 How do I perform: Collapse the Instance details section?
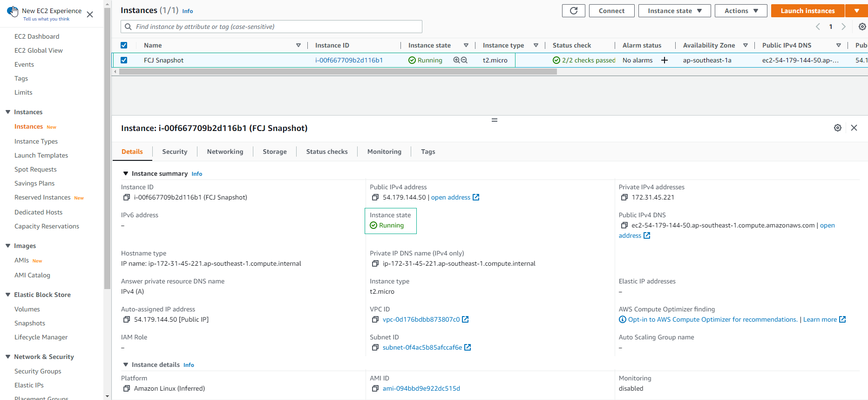coord(125,365)
